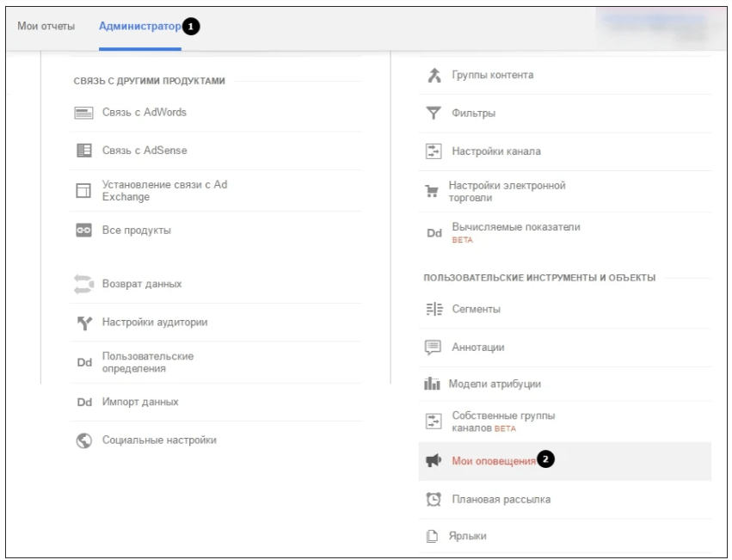Click the AdSense link icon
The height and width of the screenshot is (560, 732).
83,151
